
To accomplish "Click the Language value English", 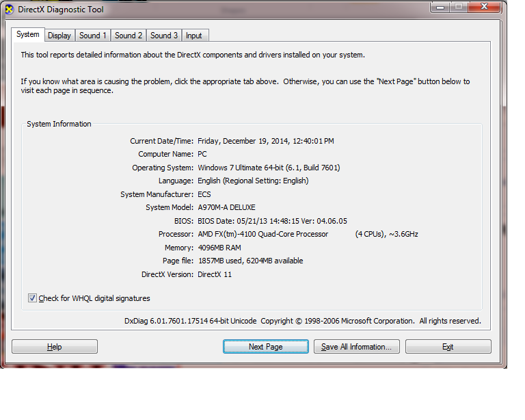I will pyautogui.click(x=253, y=181).
